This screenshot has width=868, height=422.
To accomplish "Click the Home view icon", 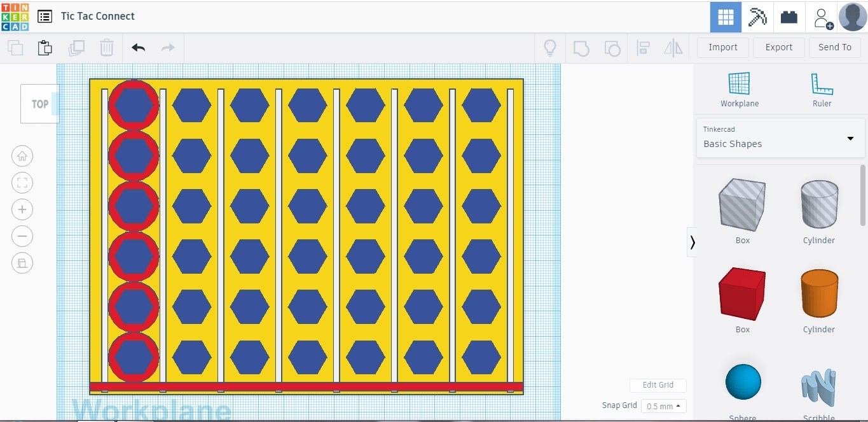I will click(22, 155).
